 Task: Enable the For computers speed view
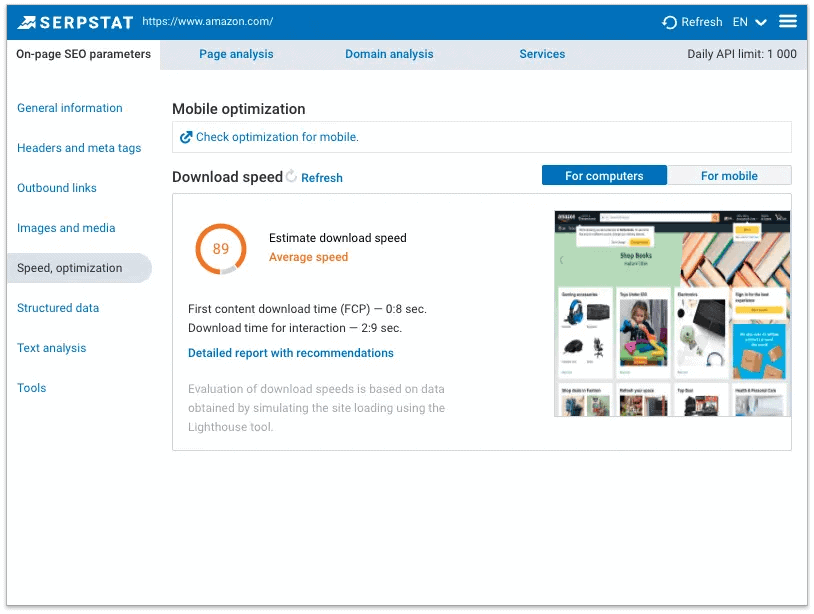pyautogui.click(x=604, y=175)
